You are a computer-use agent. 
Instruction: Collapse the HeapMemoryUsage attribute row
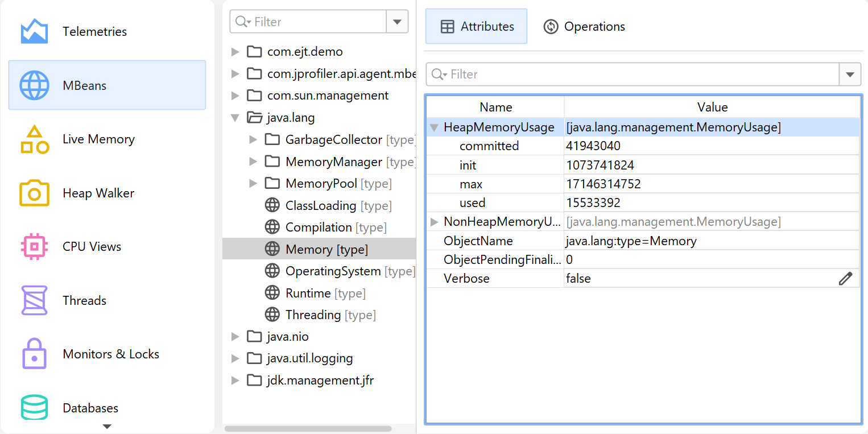click(435, 127)
